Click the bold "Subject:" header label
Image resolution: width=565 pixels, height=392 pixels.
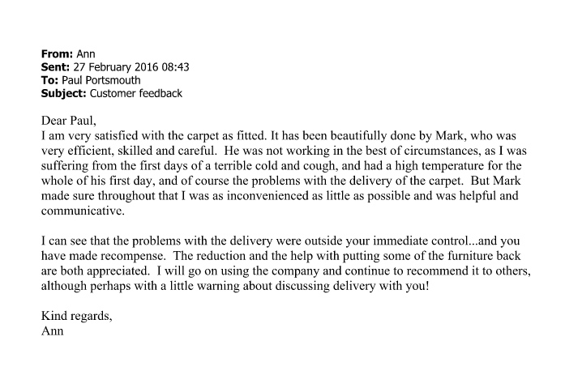(63, 93)
